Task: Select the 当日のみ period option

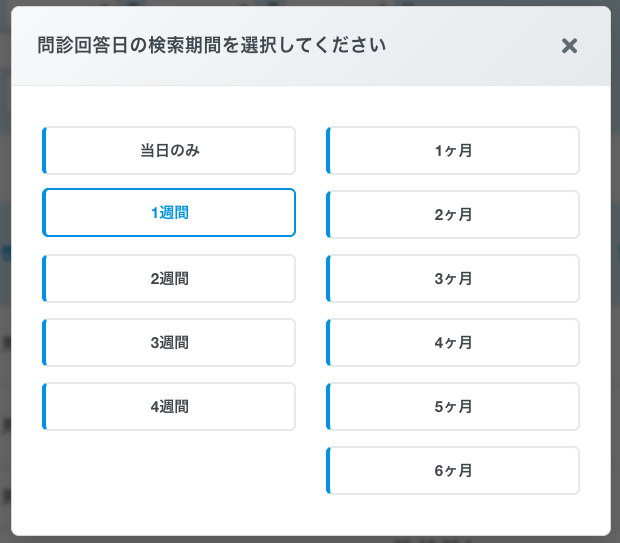Action: pos(169,151)
